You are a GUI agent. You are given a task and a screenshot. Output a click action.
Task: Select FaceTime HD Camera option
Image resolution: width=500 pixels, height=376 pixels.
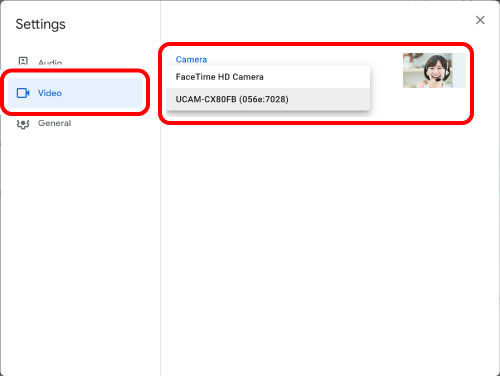[x=268, y=77]
